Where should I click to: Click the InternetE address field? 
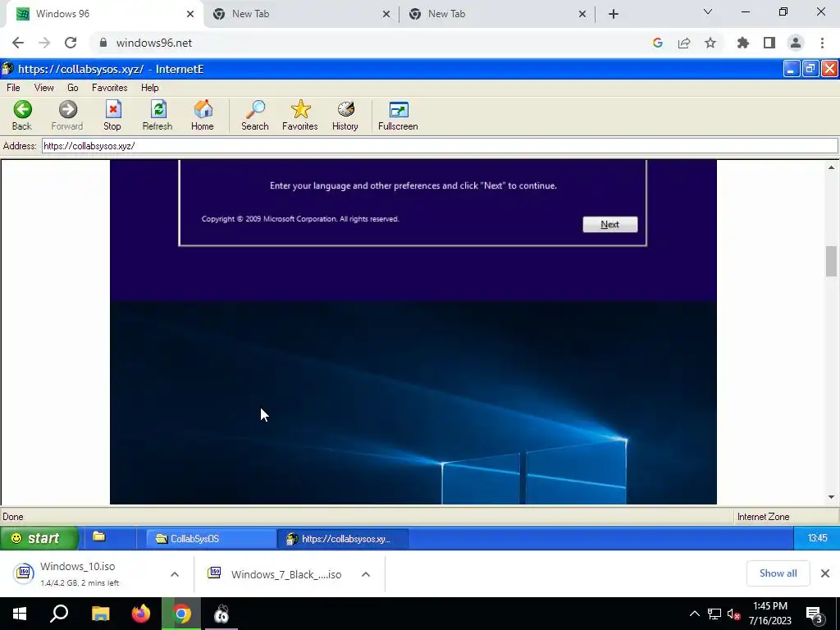point(440,146)
